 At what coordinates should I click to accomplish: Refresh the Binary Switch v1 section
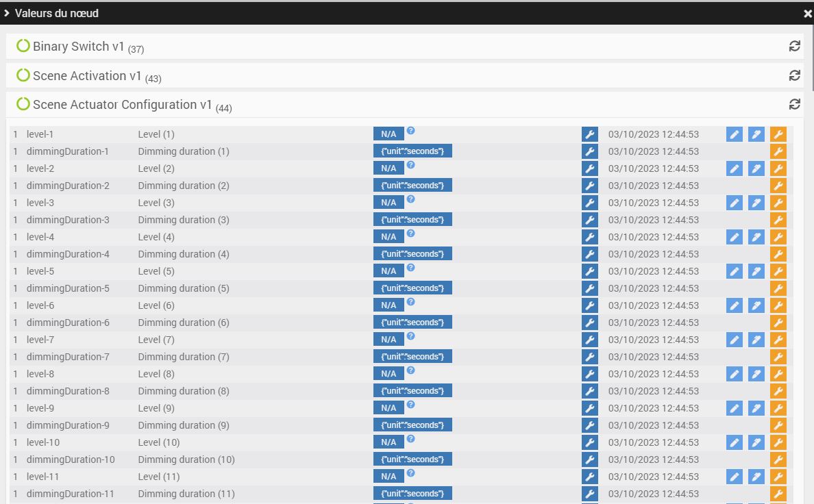point(794,46)
